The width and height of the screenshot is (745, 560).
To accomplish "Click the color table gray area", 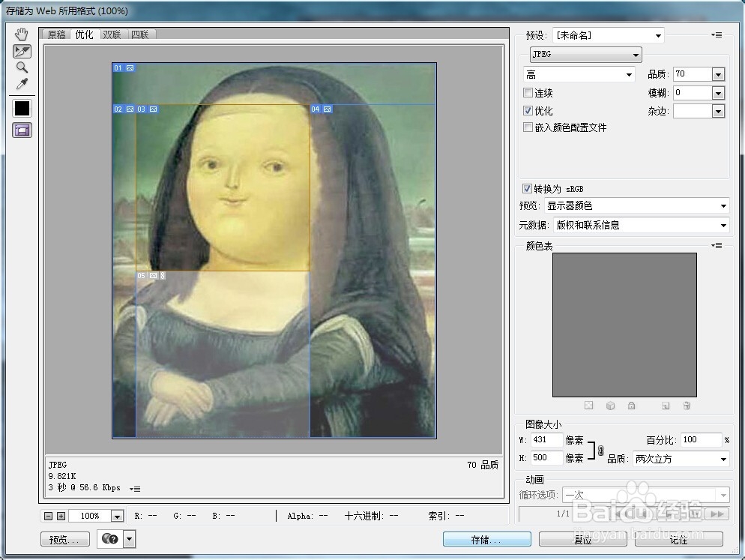I will pyautogui.click(x=624, y=325).
